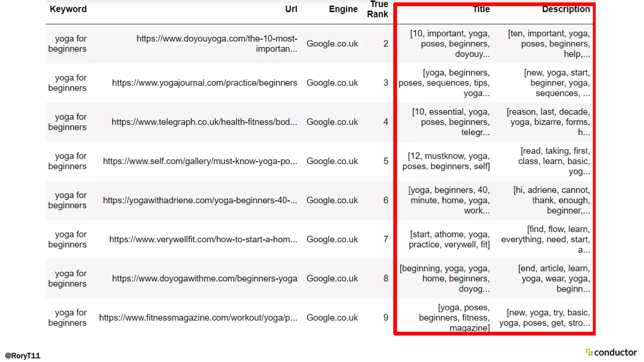Open the yogajournal.com practice beginners URL

[204, 83]
